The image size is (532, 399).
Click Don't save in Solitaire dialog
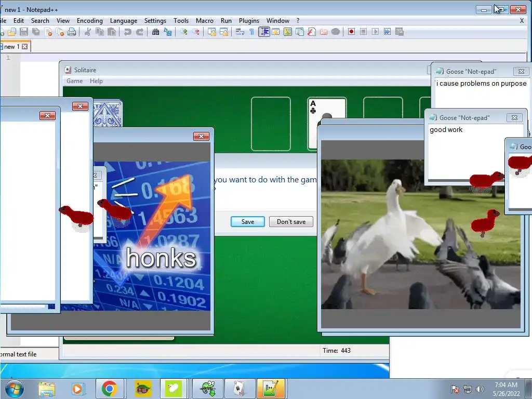(x=291, y=221)
